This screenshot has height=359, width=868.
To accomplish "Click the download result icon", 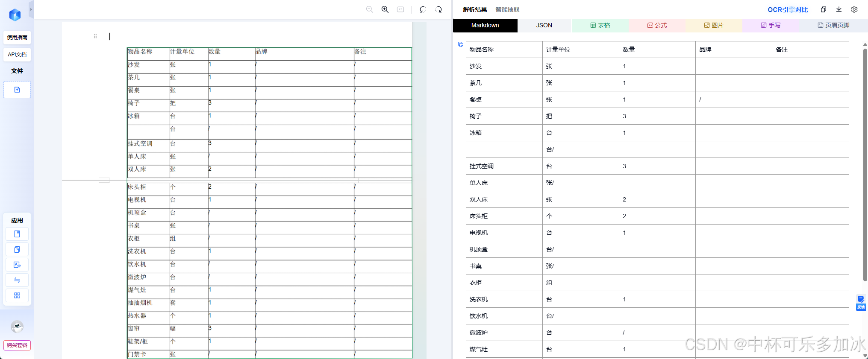I will (x=839, y=9).
